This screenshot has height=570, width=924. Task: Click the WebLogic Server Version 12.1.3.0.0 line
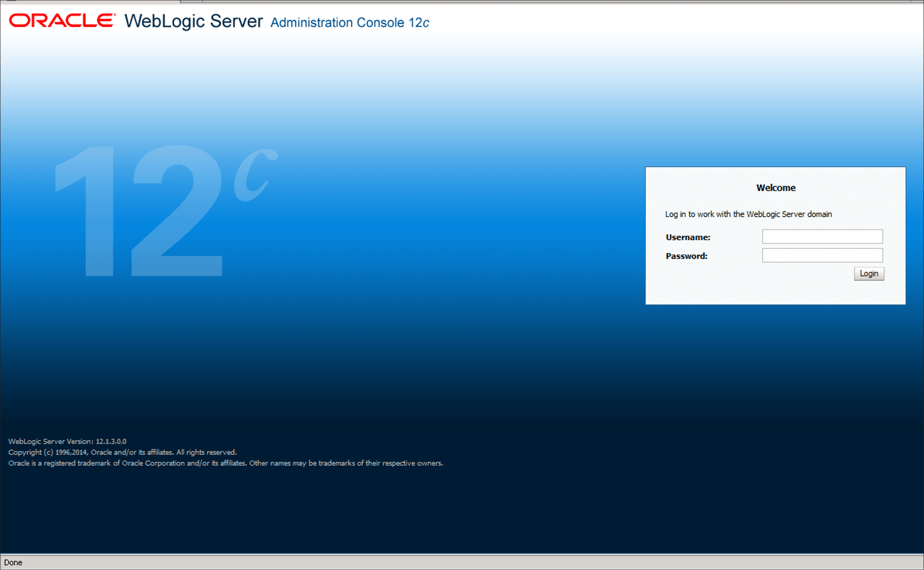(67, 442)
